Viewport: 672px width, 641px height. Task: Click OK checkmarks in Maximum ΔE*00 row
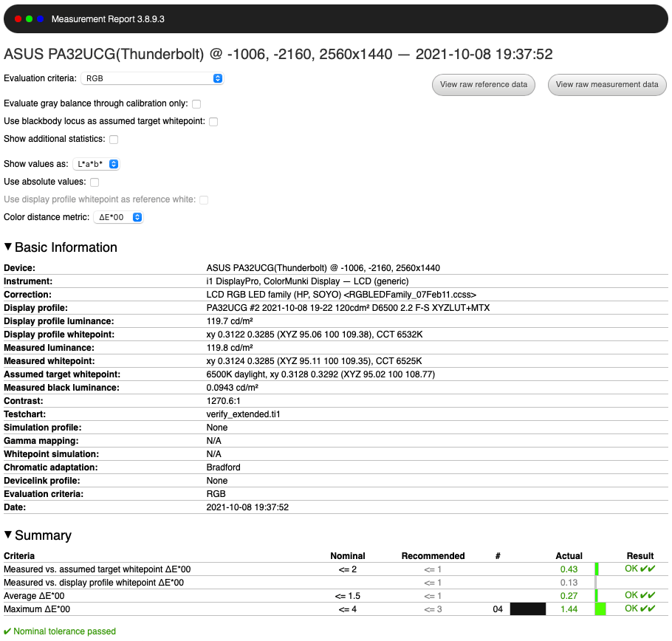point(640,609)
